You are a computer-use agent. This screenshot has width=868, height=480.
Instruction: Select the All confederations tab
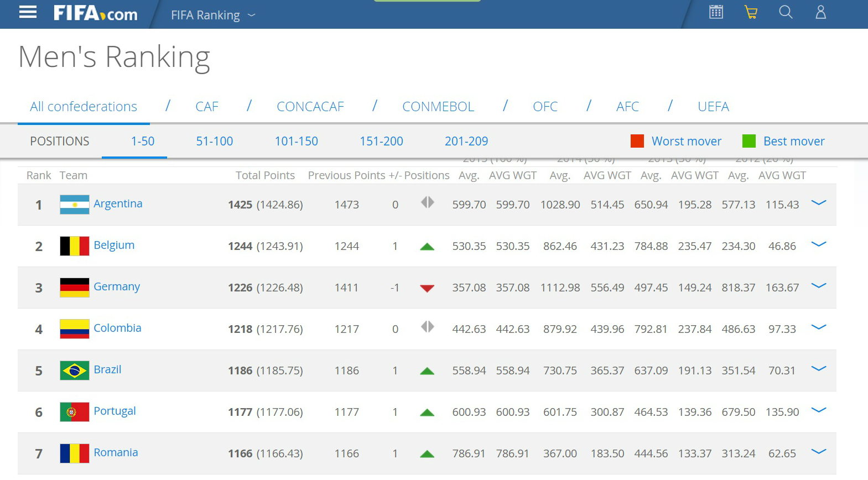click(x=84, y=107)
